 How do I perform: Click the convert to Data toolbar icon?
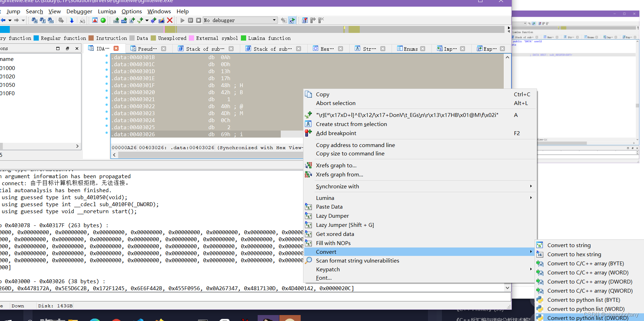click(x=124, y=20)
